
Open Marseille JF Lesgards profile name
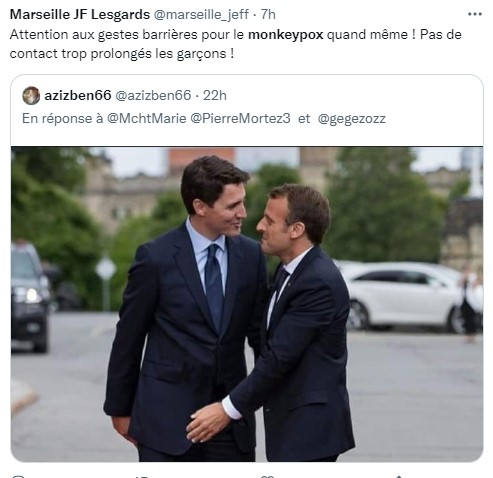pyautogui.click(x=80, y=14)
